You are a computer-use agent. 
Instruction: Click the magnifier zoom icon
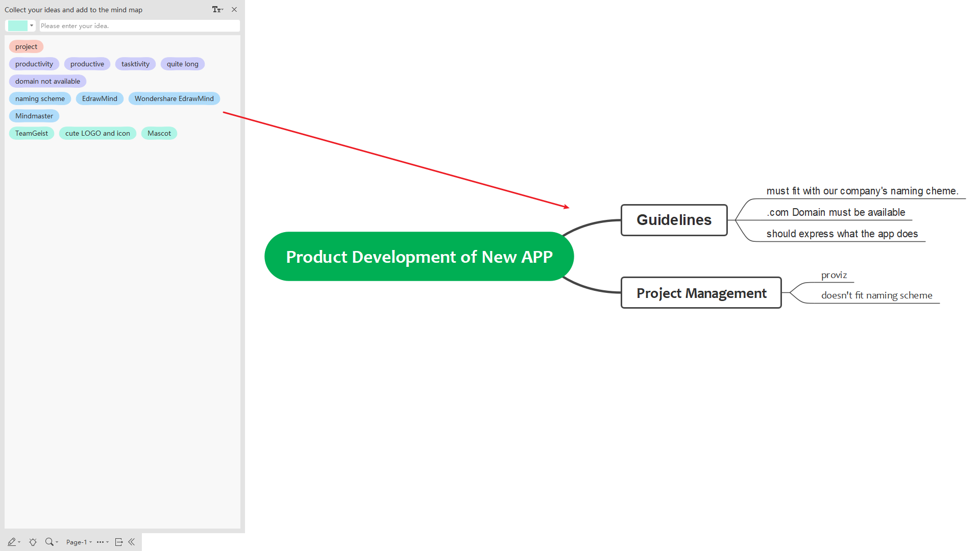49,542
